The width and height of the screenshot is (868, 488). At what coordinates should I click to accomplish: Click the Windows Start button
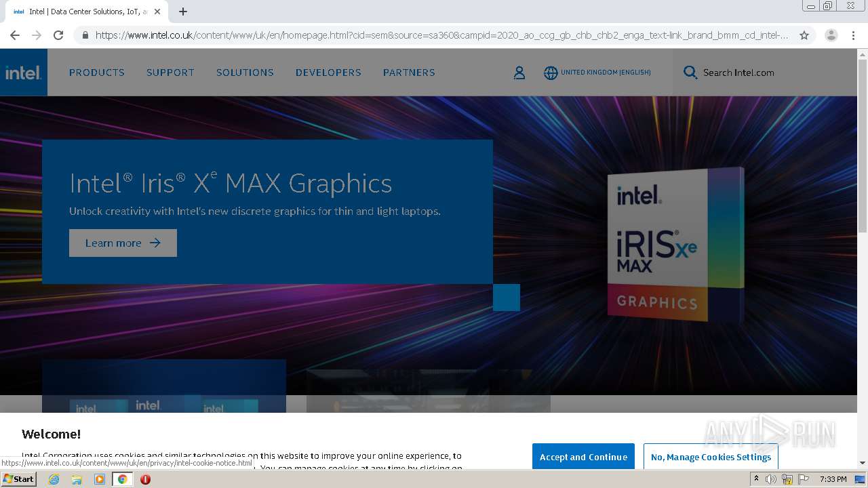point(18,479)
